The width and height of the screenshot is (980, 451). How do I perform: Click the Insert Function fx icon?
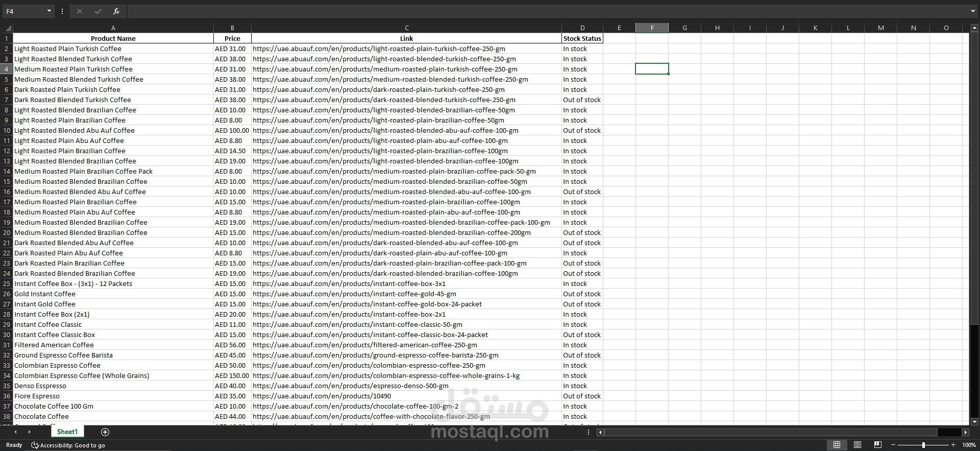(116, 11)
